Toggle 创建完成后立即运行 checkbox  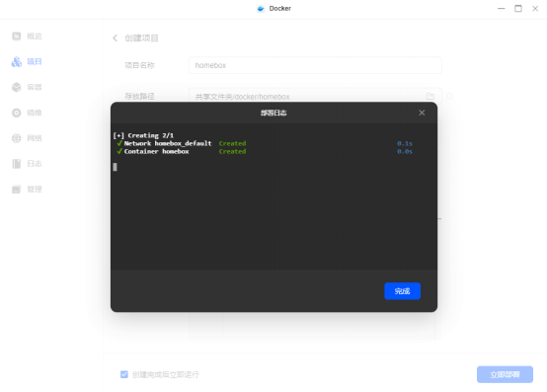(124, 374)
